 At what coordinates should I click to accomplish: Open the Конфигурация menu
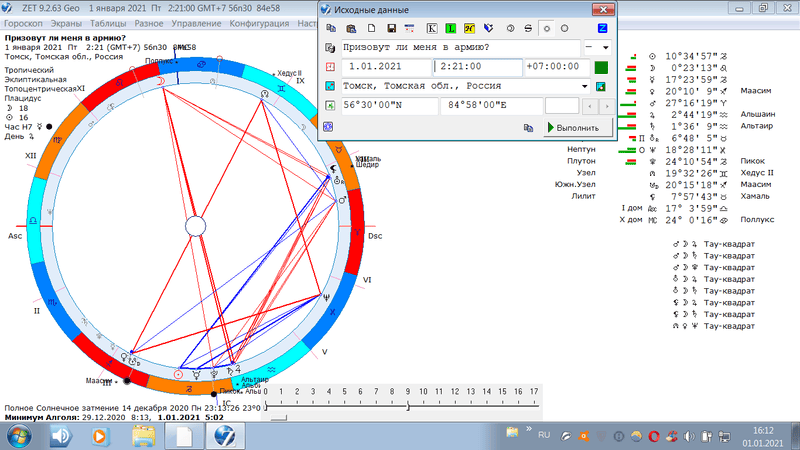click(258, 21)
